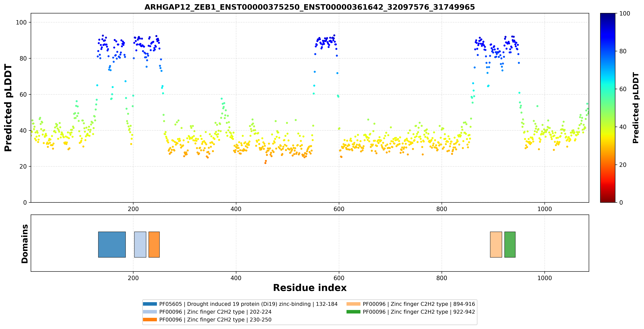Select the peach zinc finger domain 894-916
Image resolution: width=644 pixels, height=329 pixels.
(x=496, y=244)
